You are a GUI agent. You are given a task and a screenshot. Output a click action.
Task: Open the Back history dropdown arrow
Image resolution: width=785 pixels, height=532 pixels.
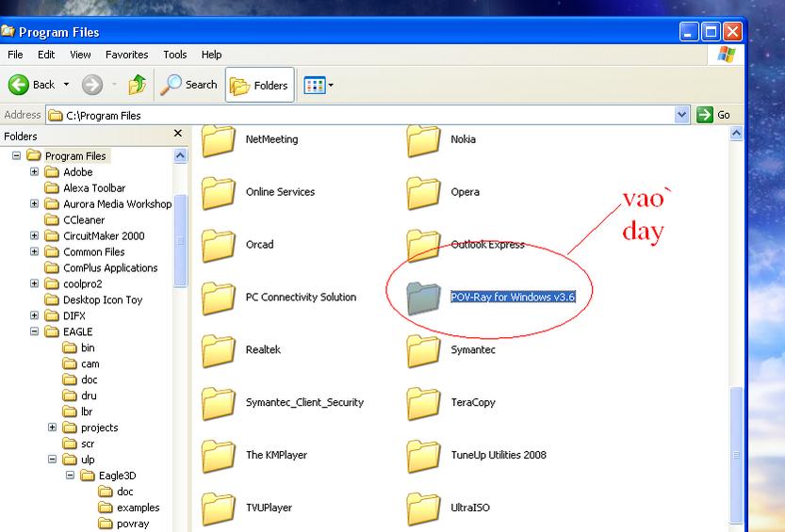coord(66,85)
